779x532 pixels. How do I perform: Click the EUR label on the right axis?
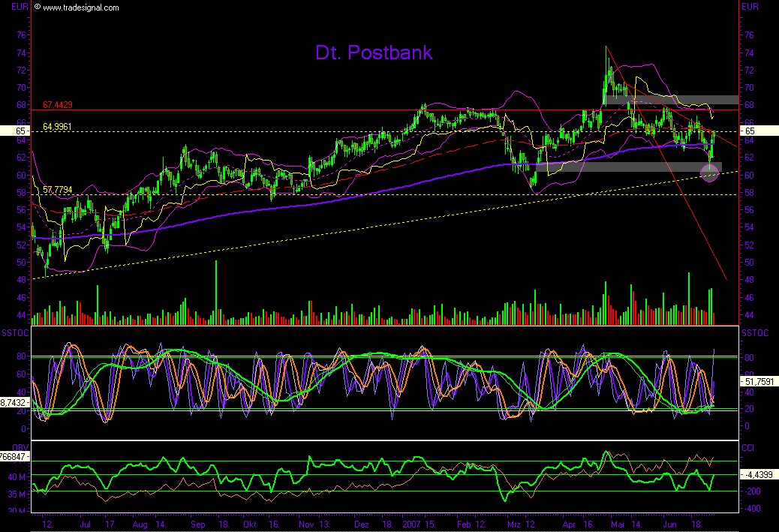[x=751, y=6]
